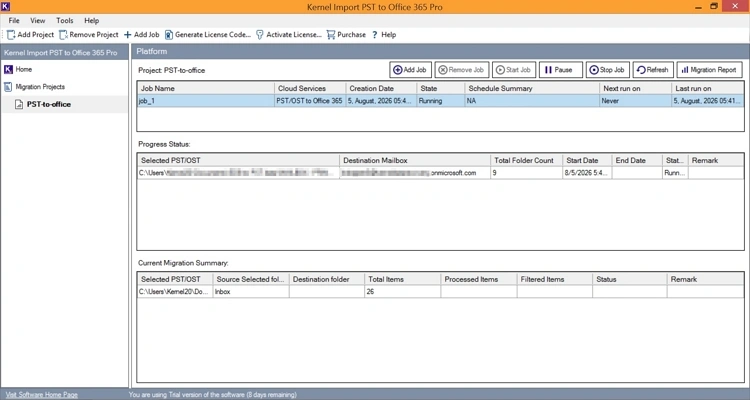Select the PST-to-office project in the tree
This screenshot has width=750, height=400.
48,104
